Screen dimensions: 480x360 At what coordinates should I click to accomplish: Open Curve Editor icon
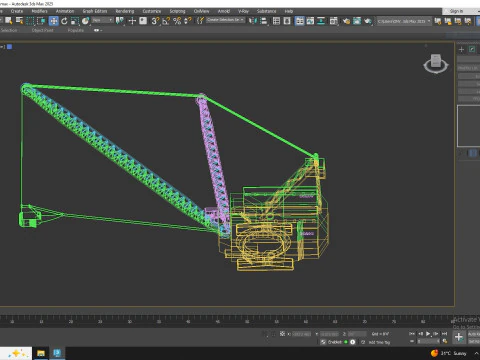pos(310,21)
